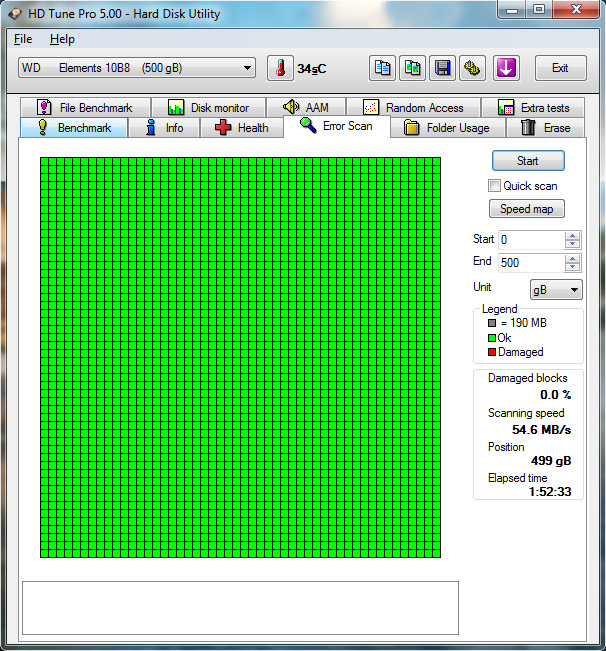Copy info to clipboard toolbar icon
The image size is (606, 651).
[x=382, y=68]
